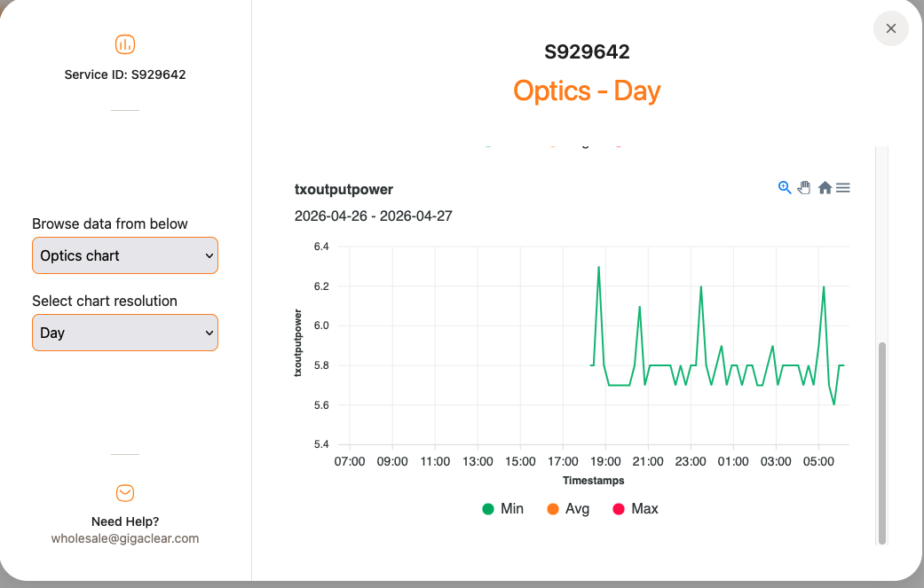Image resolution: width=924 pixels, height=588 pixels.
Task: Click the orange bar chart icon
Action: 125,44
